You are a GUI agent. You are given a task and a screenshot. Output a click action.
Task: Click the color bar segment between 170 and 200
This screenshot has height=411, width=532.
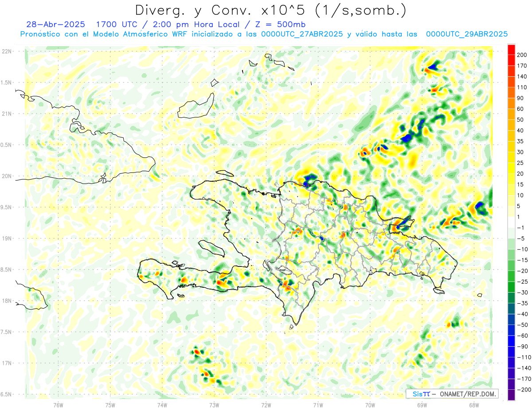coord(511,60)
